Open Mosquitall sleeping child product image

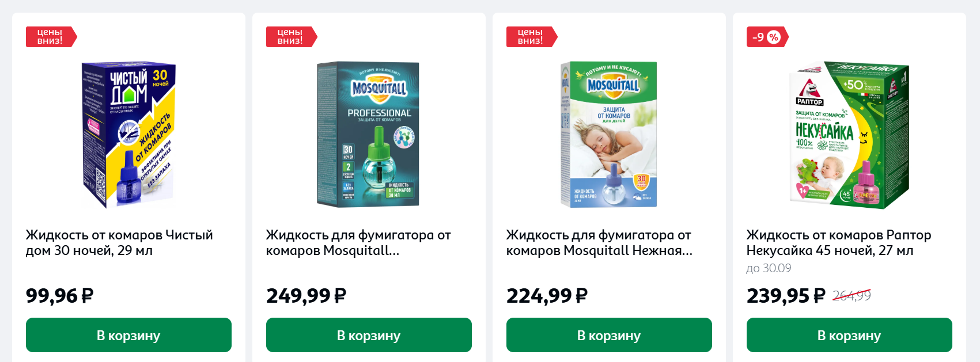pyautogui.click(x=608, y=135)
